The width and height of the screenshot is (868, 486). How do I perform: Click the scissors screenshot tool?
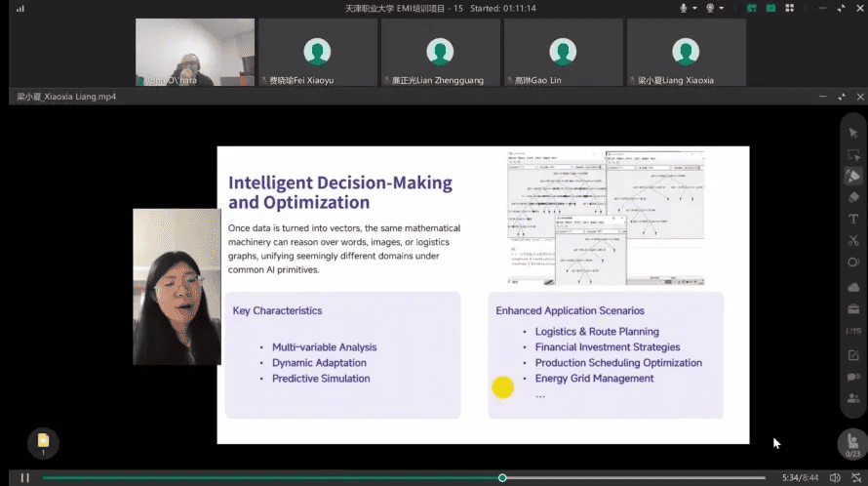click(x=853, y=241)
